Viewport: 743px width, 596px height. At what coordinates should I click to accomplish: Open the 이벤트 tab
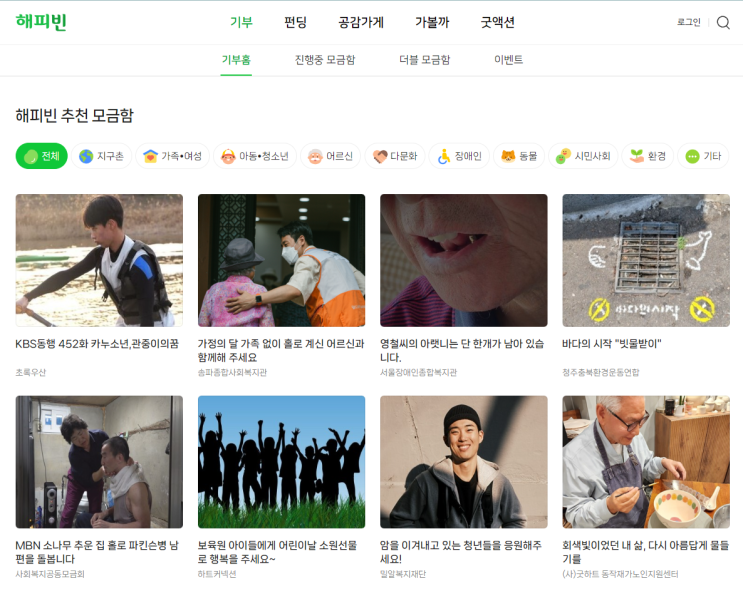508,60
